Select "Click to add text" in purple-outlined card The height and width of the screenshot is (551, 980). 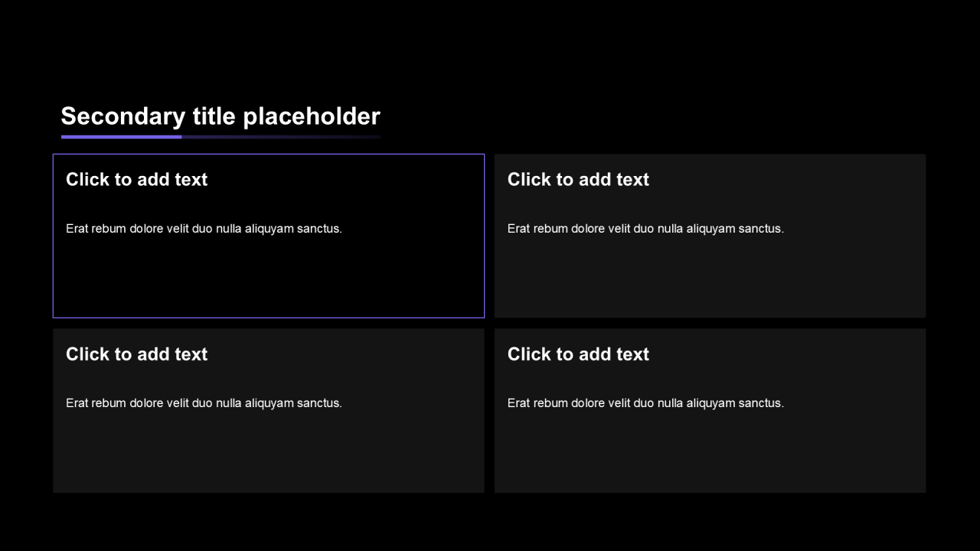pos(136,180)
